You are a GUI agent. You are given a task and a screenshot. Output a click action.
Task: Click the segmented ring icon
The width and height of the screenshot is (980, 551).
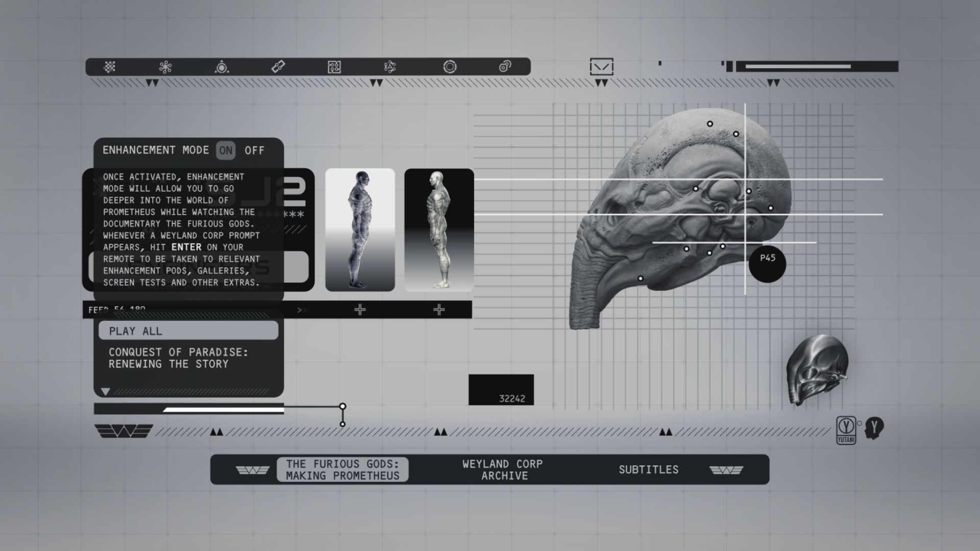(x=450, y=67)
